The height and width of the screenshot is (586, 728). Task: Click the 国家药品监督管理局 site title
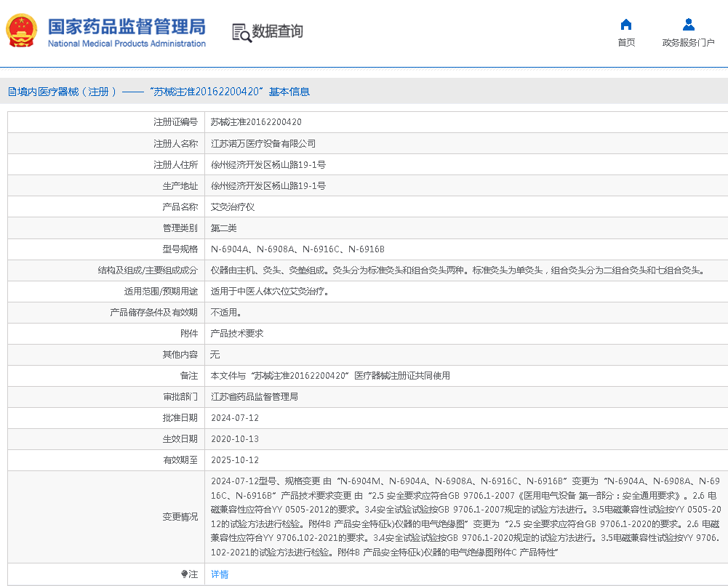127,27
